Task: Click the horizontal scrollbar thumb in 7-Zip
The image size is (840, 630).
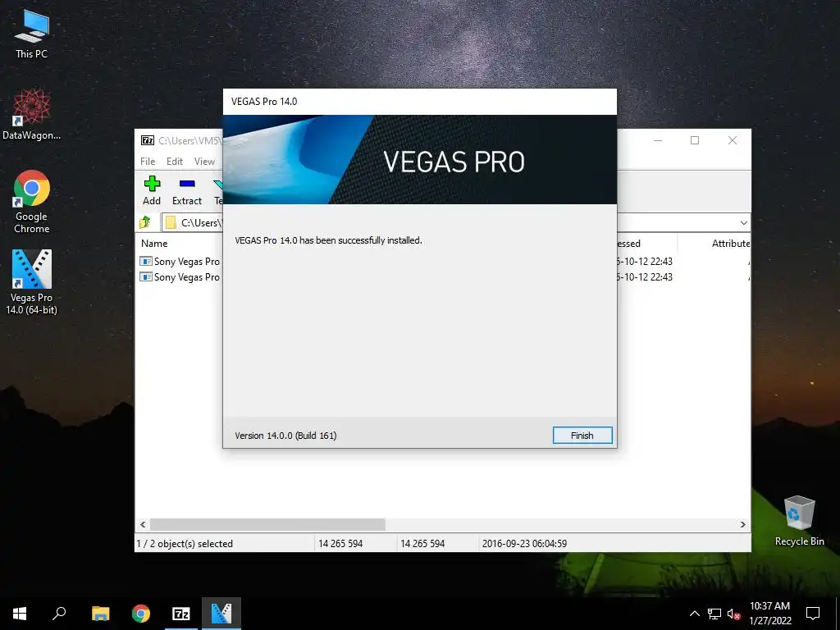Action: pos(267,524)
